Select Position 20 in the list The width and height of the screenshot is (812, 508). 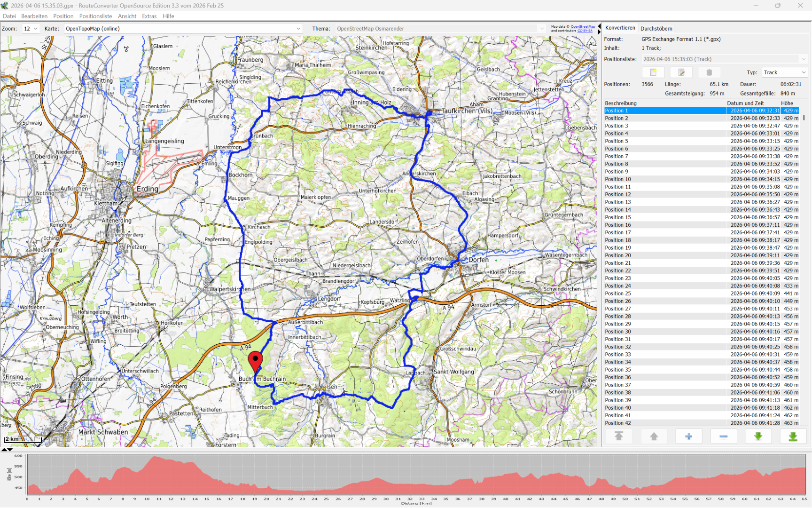click(617, 255)
